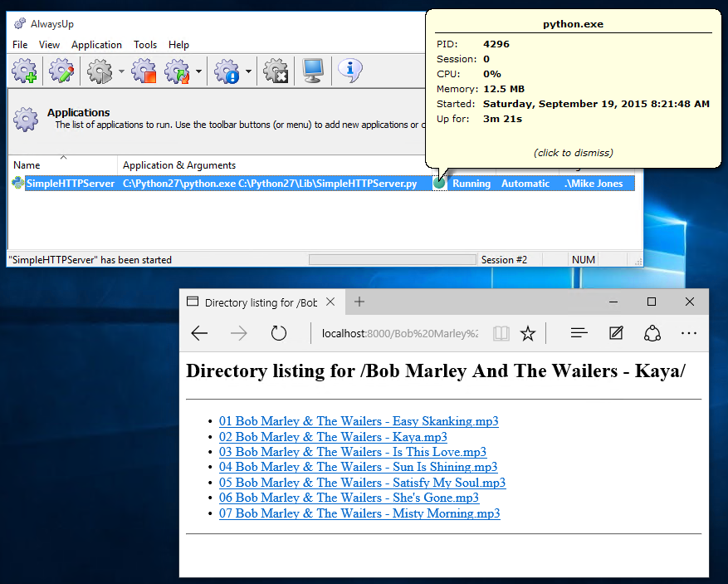Click the AlwaysUp title bar icon
This screenshot has width=728, height=584.
pos(19,24)
